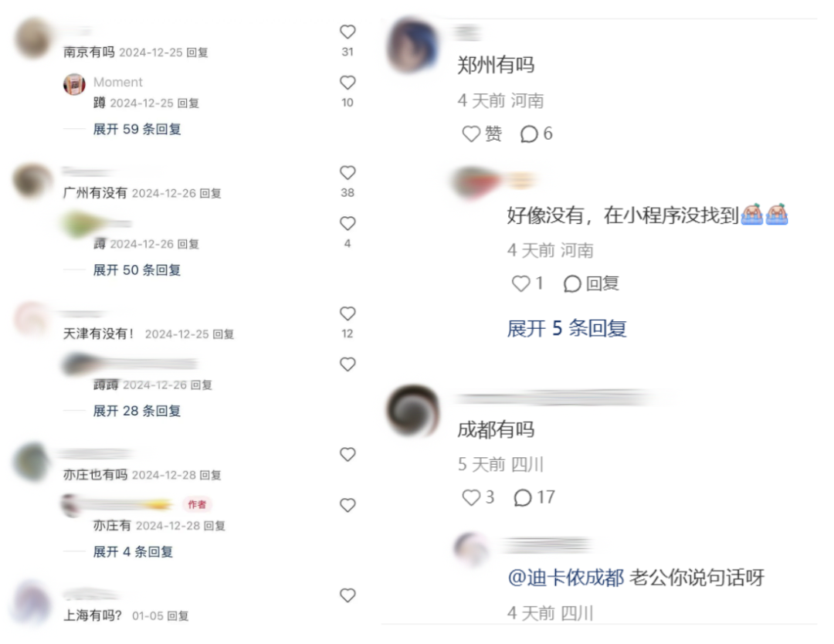Like the 广州有没有 comment heart icon
This screenshot has height=644, width=834.
pos(347,173)
